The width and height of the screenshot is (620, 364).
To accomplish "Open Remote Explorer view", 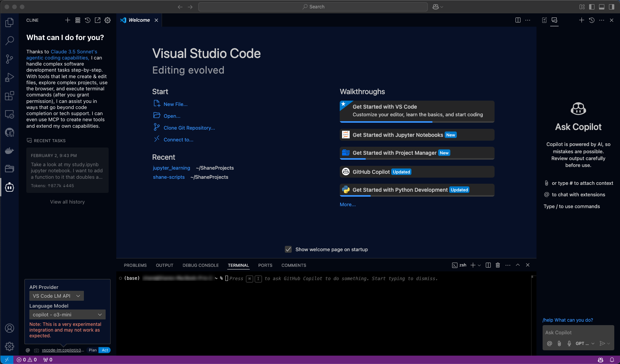I will pyautogui.click(x=10, y=114).
